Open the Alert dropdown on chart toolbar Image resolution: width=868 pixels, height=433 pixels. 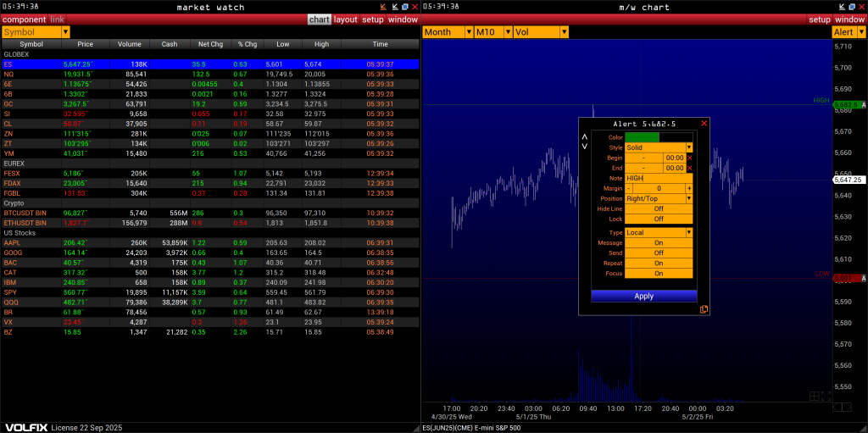(x=849, y=32)
